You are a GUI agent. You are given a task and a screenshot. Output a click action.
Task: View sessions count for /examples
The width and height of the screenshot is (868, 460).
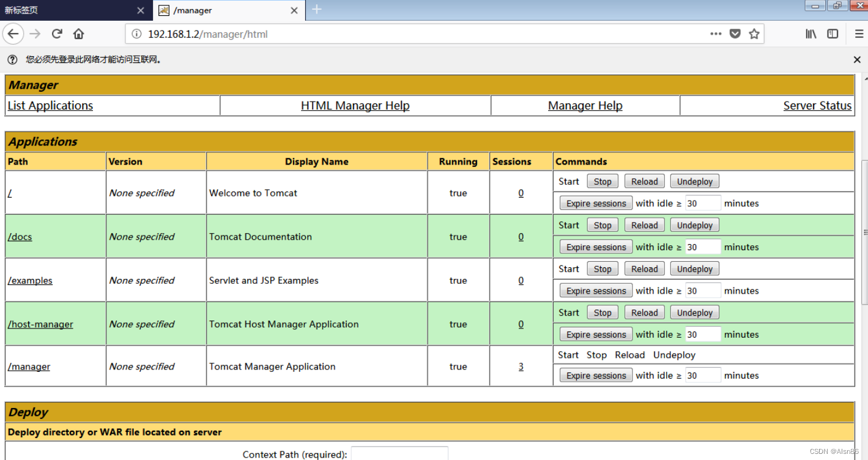[x=521, y=281]
